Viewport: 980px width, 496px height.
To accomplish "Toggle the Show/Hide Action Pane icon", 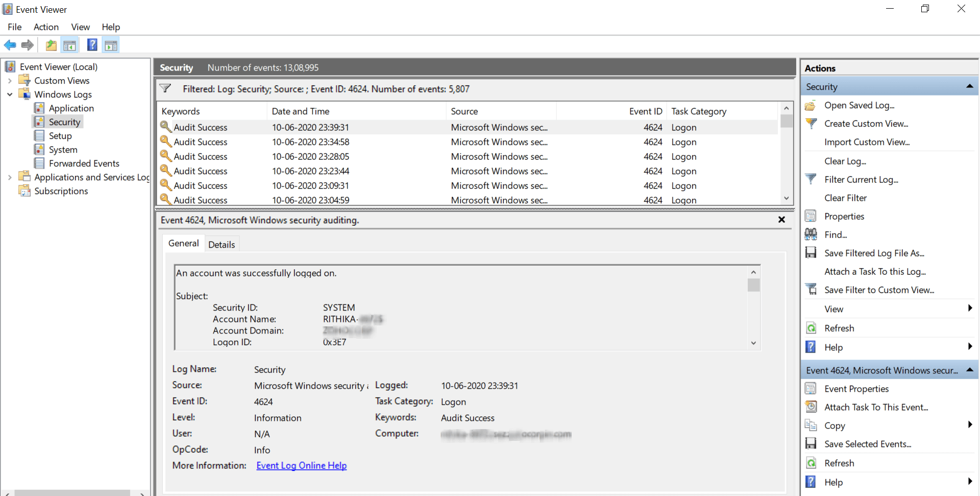I will (111, 45).
